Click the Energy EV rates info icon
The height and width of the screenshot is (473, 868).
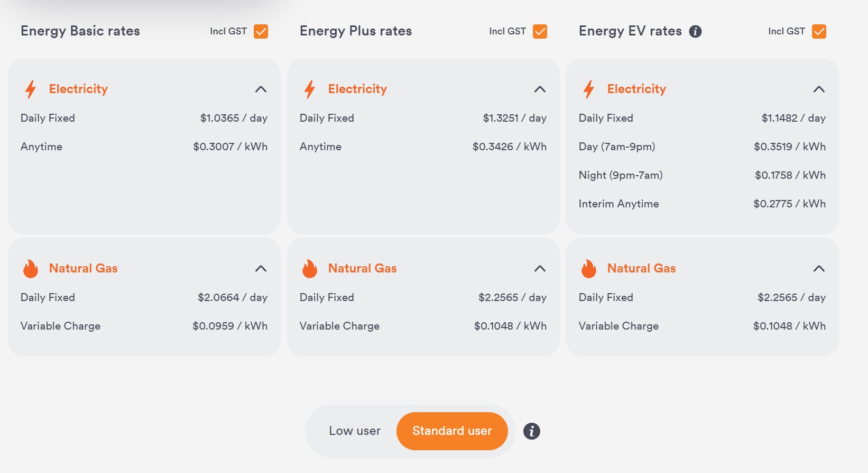(695, 32)
